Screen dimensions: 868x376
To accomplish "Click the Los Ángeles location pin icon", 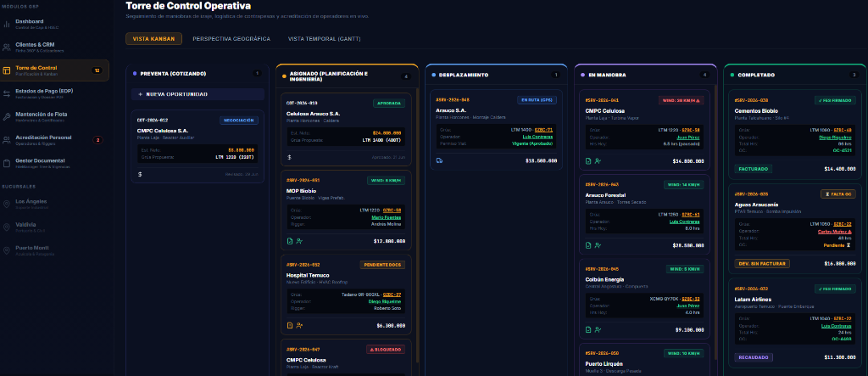I will (x=7, y=204).
